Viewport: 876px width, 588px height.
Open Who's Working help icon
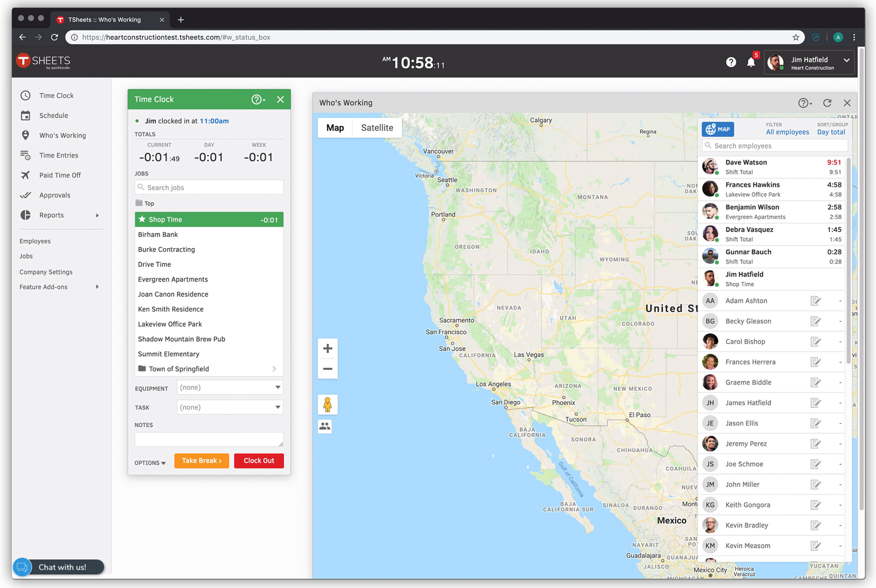(x=804, y=103)
